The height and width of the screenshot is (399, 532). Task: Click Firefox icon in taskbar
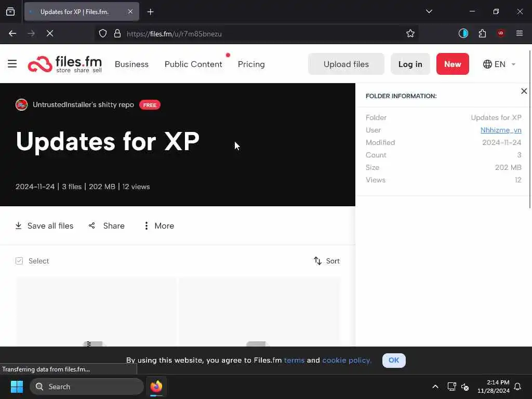pos(156,387)
